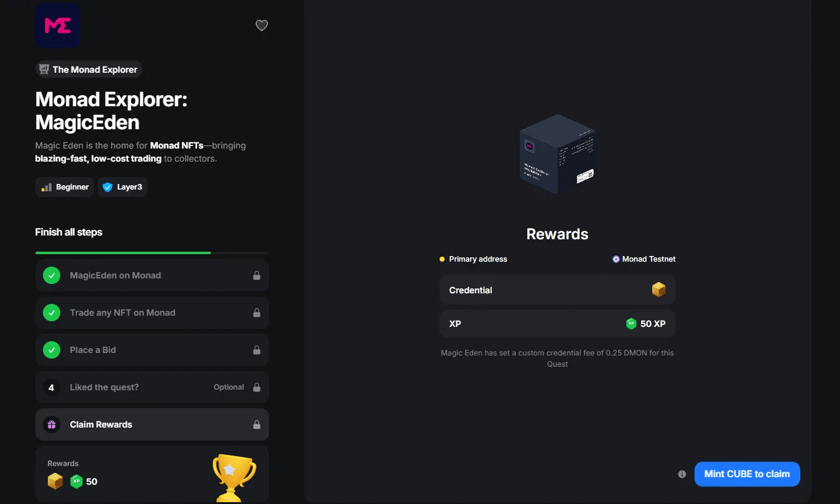Click the quest progress bar
Image resolution: width=840 pixels, height=504 pixels.
click(152, 253)
